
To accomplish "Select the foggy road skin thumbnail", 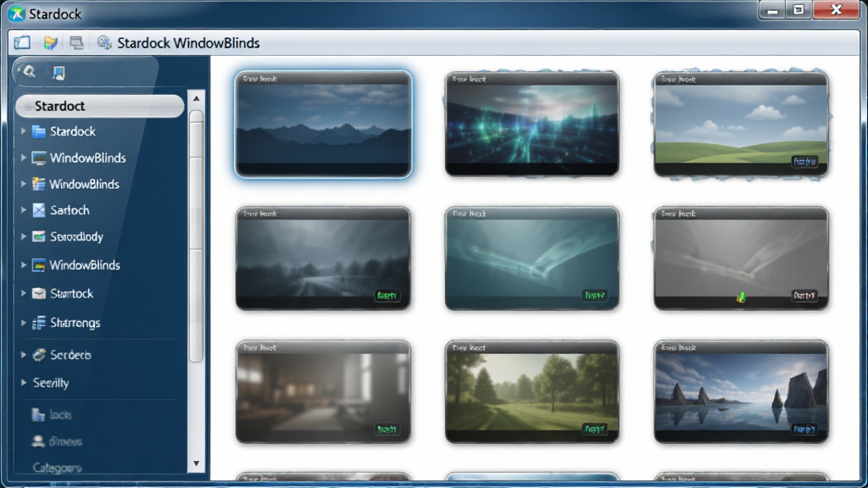I will pos(323,258).
